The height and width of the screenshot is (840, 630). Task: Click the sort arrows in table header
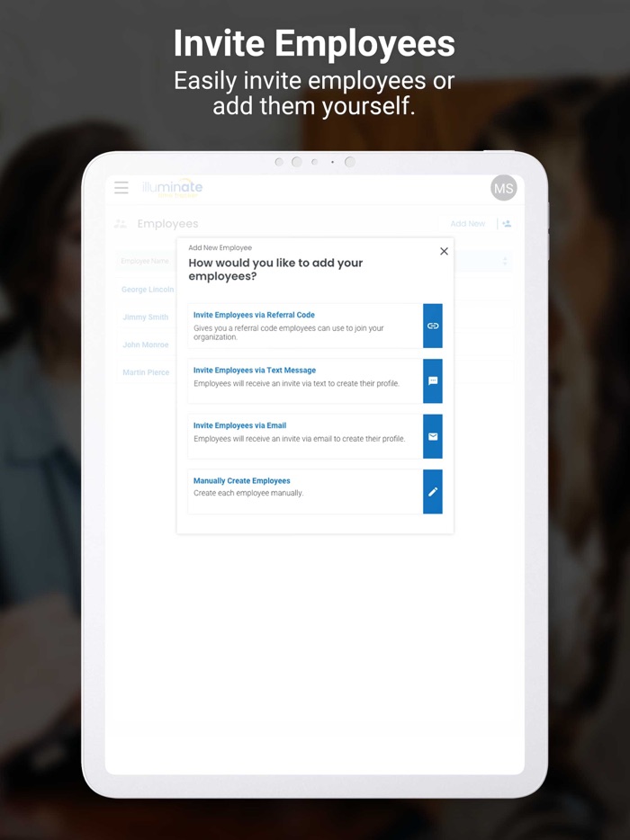click(505, 262)
